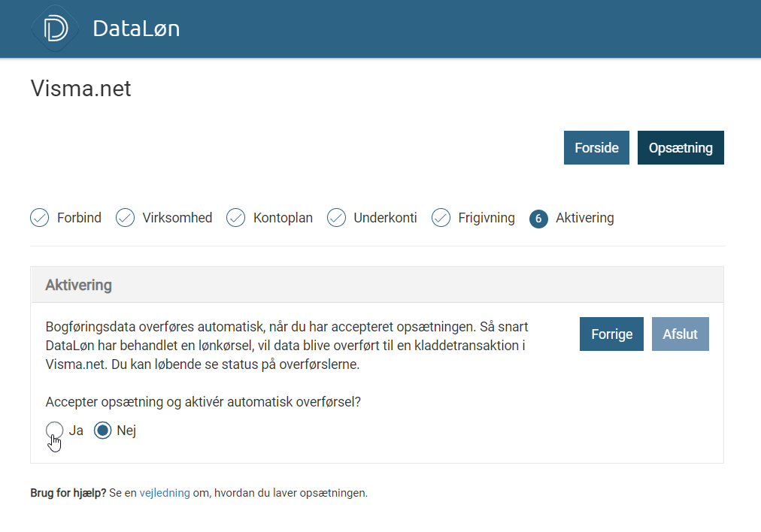Jump to the Forbind step label
The image size is (761, 532).
click(x=79, y=218)
